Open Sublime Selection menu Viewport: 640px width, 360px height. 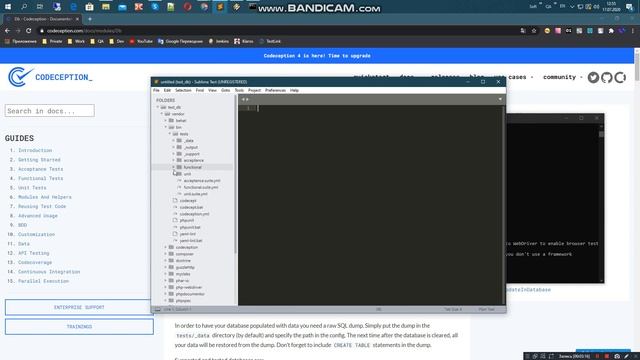(183, 90)
